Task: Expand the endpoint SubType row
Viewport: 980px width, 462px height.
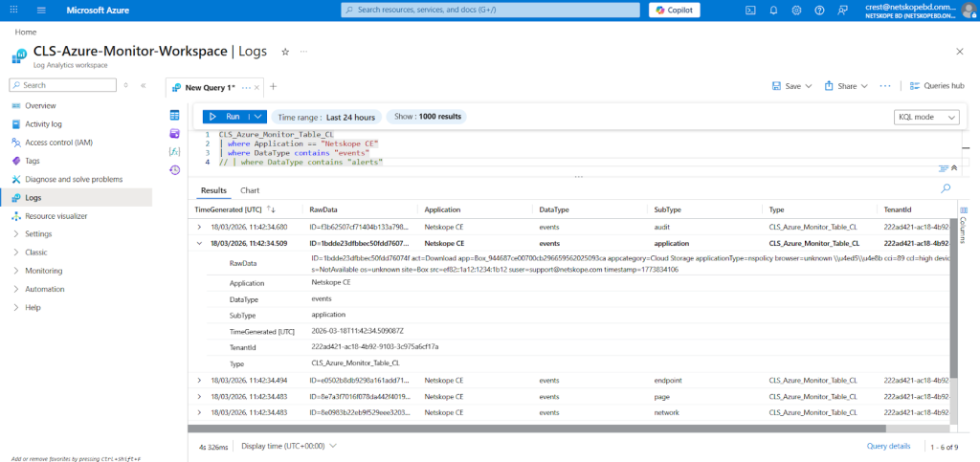Action: pyautogui.click(x=199, y=380)
